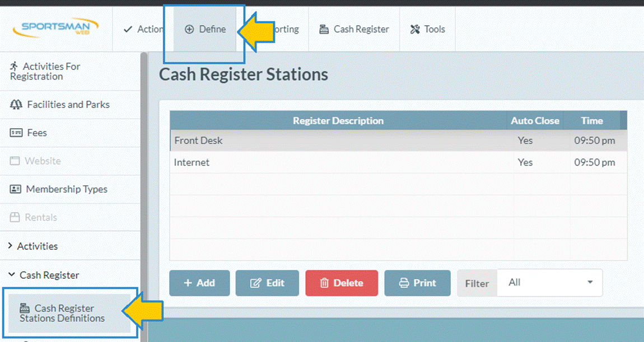Open Facilities and Parks definitions
This screenshot has height=342, width=644.
(x=60, y=105)
